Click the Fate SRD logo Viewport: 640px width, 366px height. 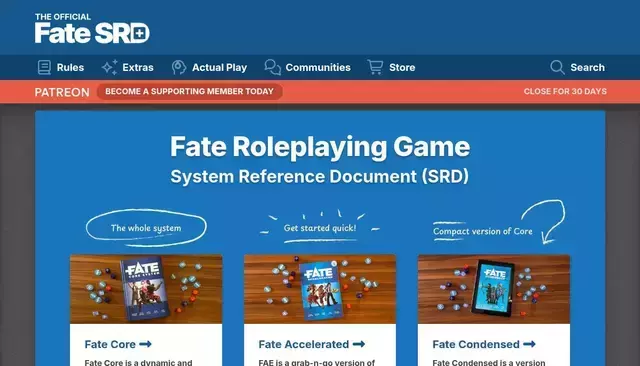click(92, 28)
